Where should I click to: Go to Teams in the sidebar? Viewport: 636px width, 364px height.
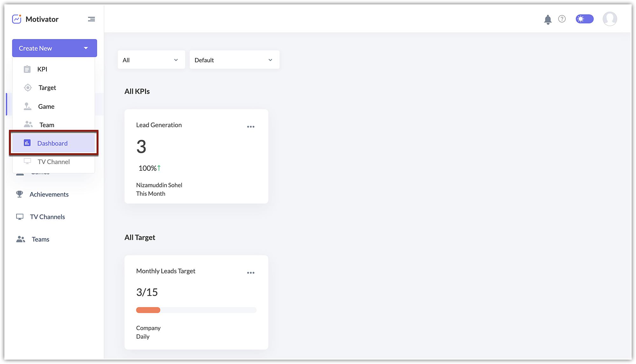click(40, 239)
